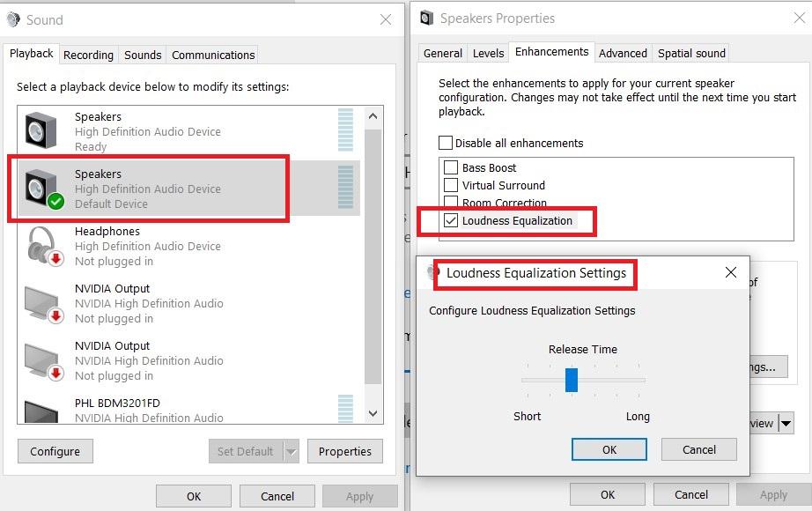This screenshot has height=511, width=812.
Task: Open the Spatial sound tab
Action: coord(691,54)
